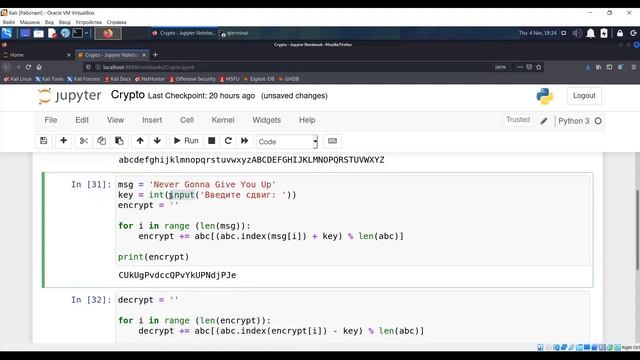Viewport: 640px width, 360px height.
Task: Click the Trusted notebook indicator
Action: point(518,120)
